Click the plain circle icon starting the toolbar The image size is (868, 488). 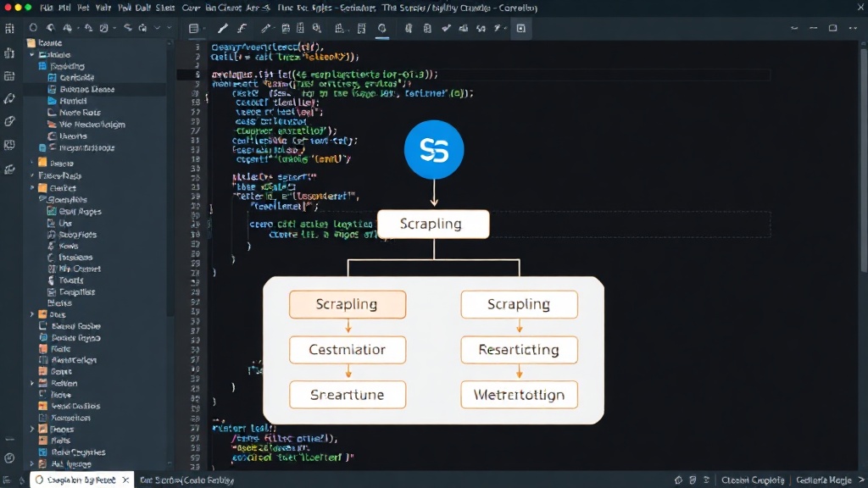[x=33, y=28]
